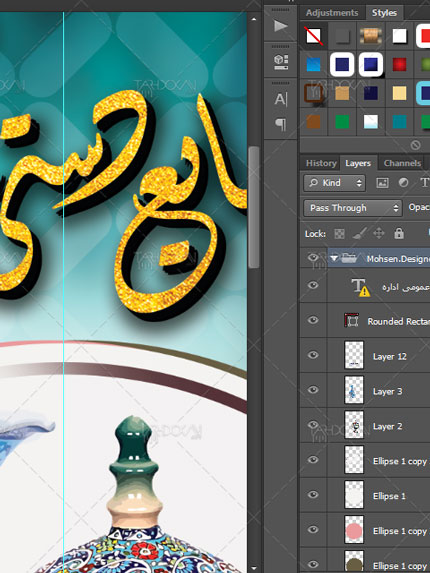Switch to the Adjustments tab

pyautogui.click(x=332, y=13)
